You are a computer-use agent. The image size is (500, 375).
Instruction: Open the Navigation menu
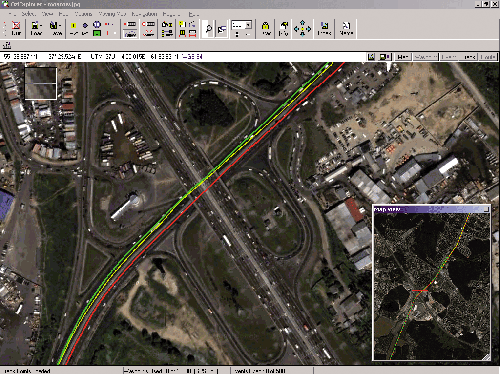coord(144,14)
